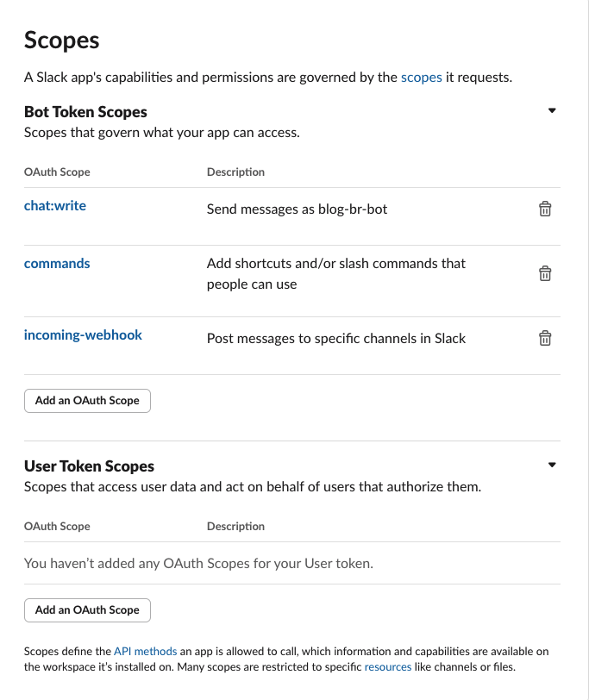This screenshot has height=700, width=589.
Task: Add an OAuth Scope under Bot Token Scopes
Action: [87, 400]
